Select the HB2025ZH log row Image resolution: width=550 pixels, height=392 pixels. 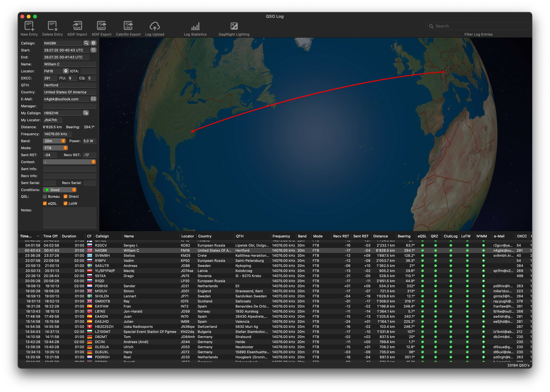coord(275,327)
